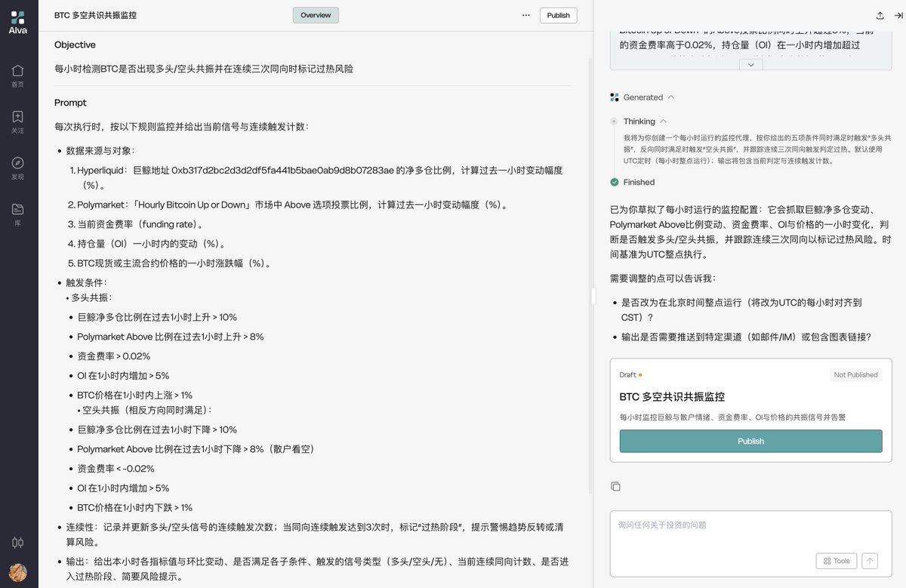The width and height of the screenshot is (906, 588).
Task: Open the three-dot more options menu
Action: click(x=525, y=15)
